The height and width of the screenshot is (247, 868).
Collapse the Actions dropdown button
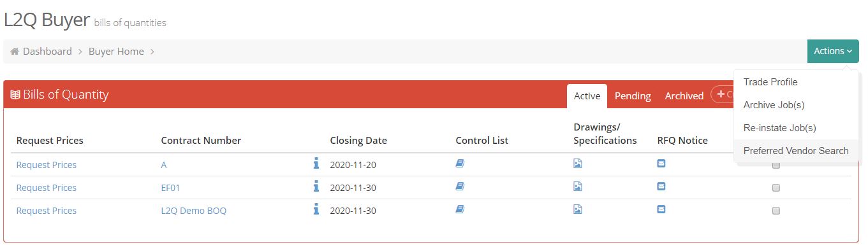pos(833,51)
